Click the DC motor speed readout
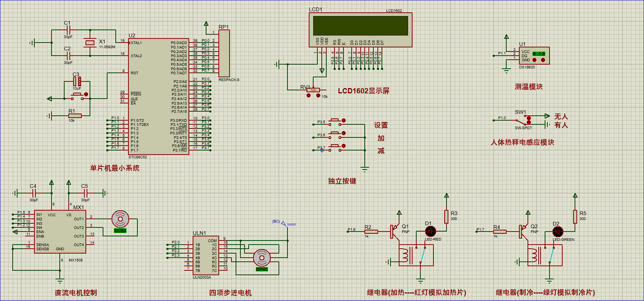This screenshot has width=644, height=301. click(x=120, y=230)
